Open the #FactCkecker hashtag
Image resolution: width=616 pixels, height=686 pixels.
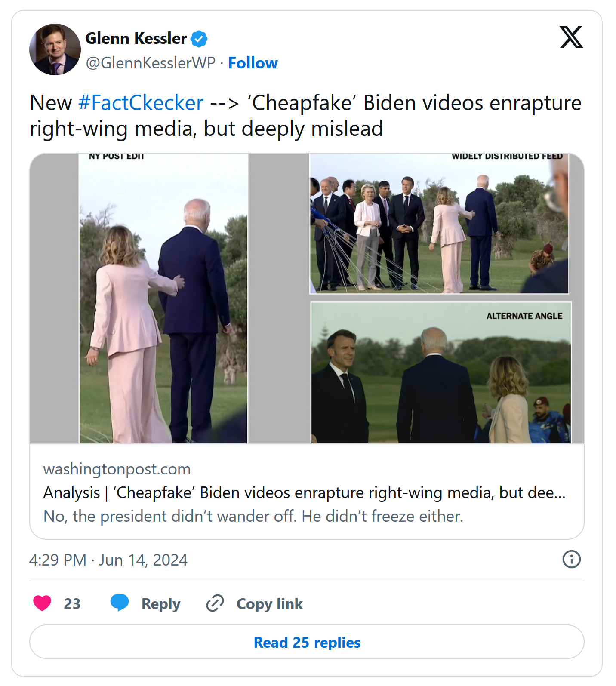[x=141, y=103]
